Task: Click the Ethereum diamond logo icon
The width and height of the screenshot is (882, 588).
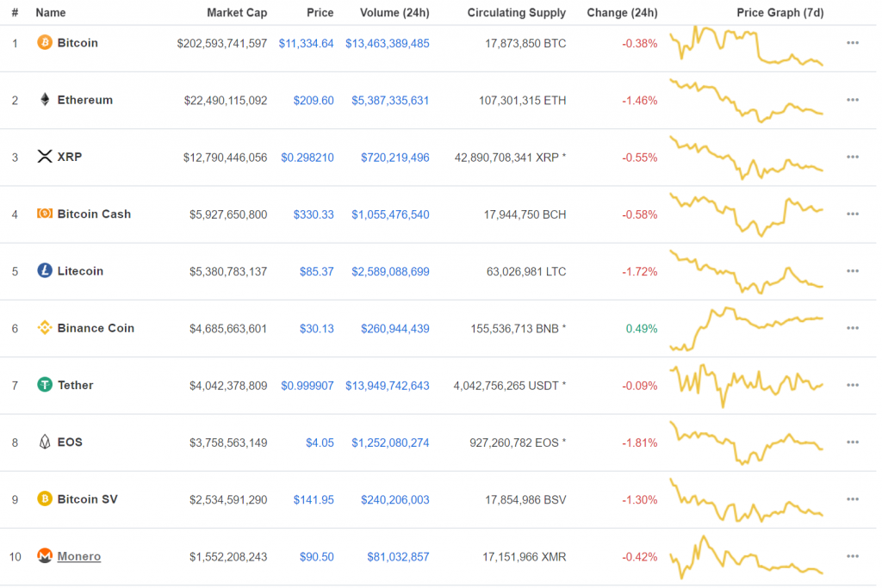Action: [45, 100]
